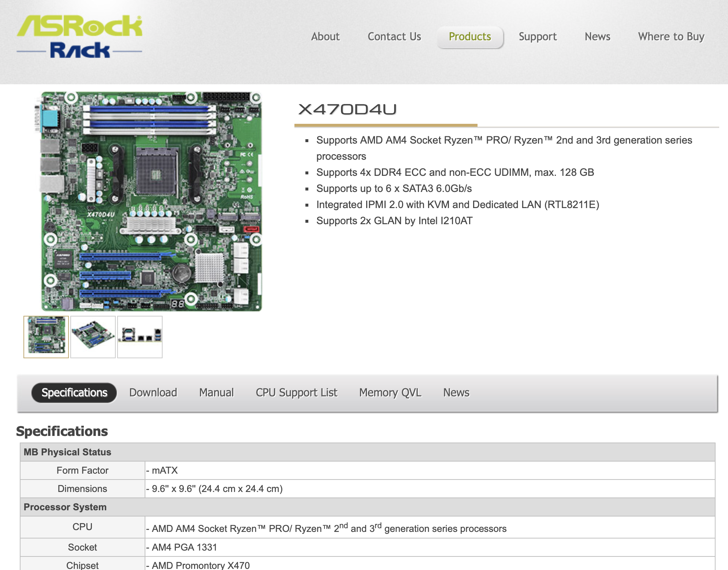Click the CPU row AMD AM4 Ryzen value
This screenshot has height=570, width=728.
(326, 528)
